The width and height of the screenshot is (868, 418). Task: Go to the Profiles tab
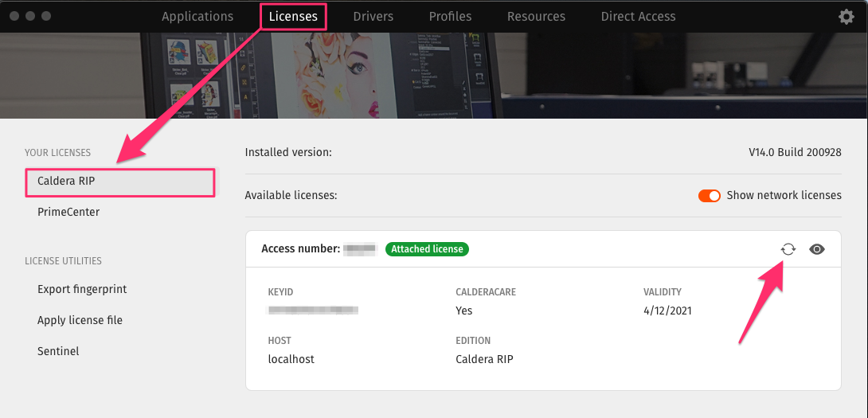pos(450,17)
